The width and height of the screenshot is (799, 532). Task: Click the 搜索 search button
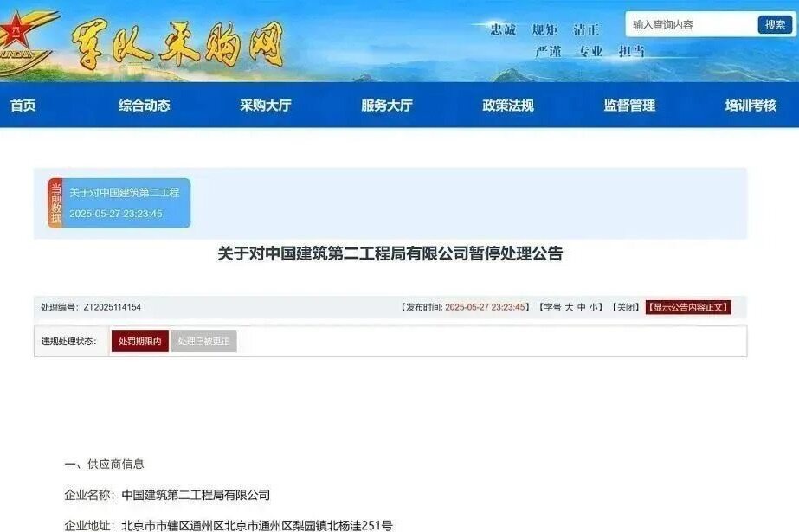pos(775,24)
